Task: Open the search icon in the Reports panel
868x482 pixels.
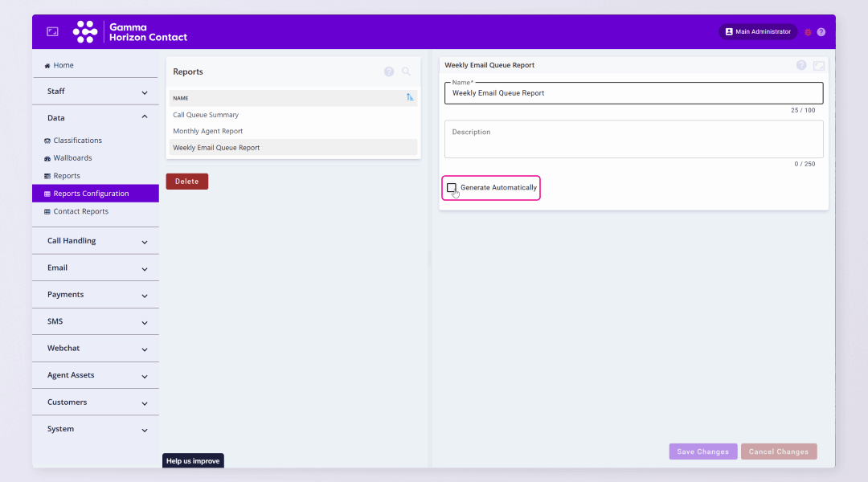Action: (407, 71)
